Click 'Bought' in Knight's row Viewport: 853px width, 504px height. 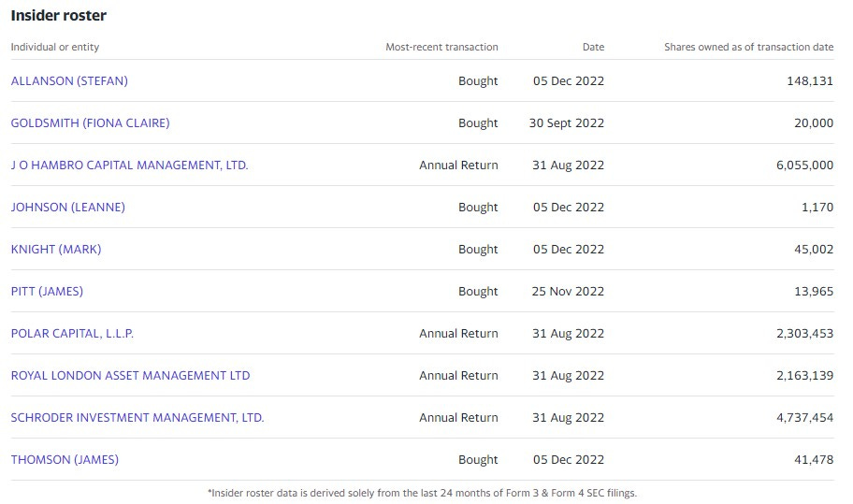[x=478, y=249]
